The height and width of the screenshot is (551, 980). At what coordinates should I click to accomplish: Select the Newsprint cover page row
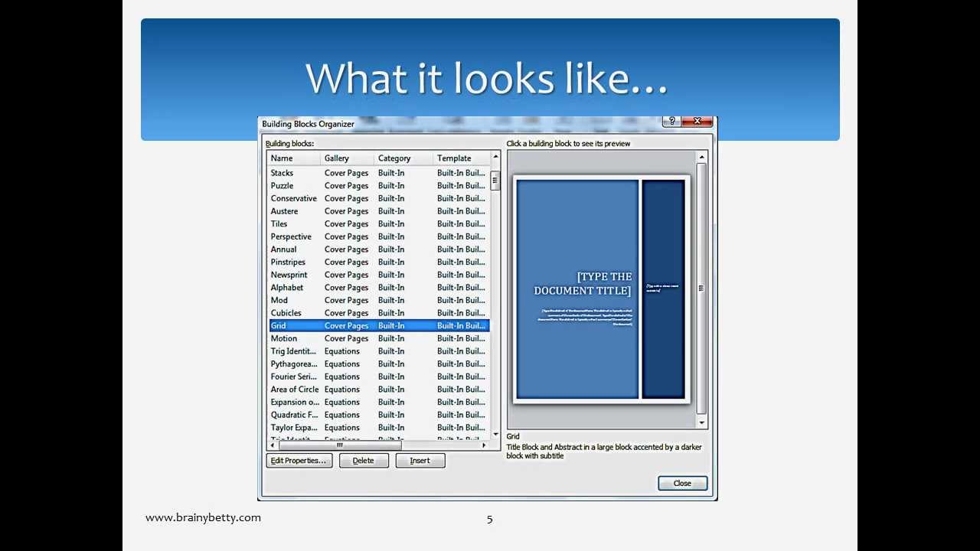[x=378, y=275]
